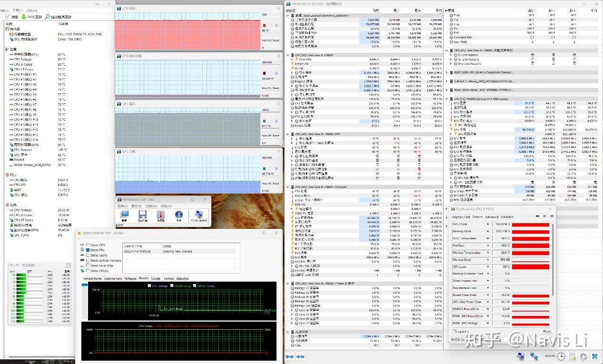Click the Driver Update icon in HWiNFO64
The width and height of the screenshot is (603, 364).
click(x=199, y=215)
